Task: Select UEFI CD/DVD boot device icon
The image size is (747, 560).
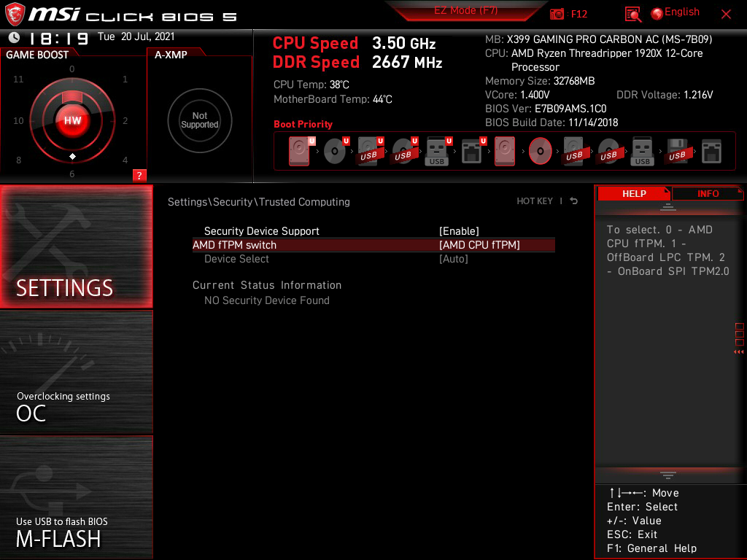Action: (336, 151)
